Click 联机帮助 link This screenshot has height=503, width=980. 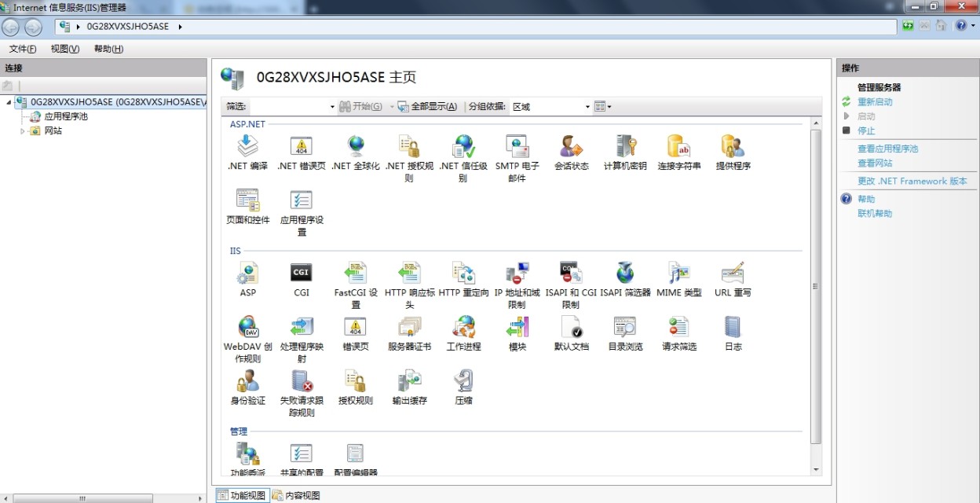[875, 213]
